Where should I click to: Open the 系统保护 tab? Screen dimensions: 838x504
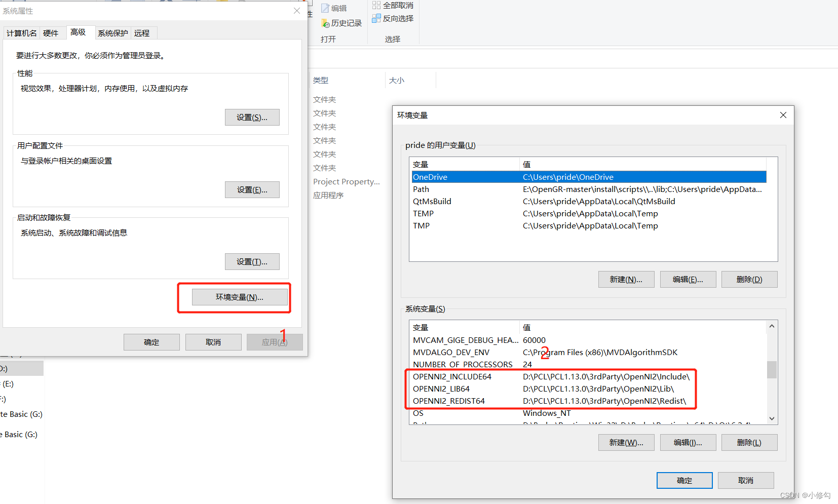tap(113, 33)
